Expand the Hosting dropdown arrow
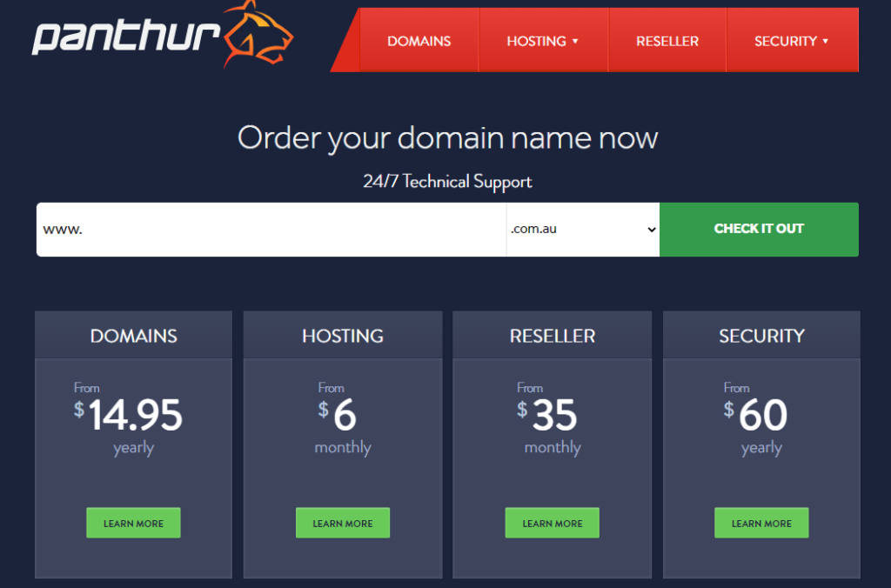Image resolution: width=891 pixels, height=588 pixels. click(x=575, y=42)
